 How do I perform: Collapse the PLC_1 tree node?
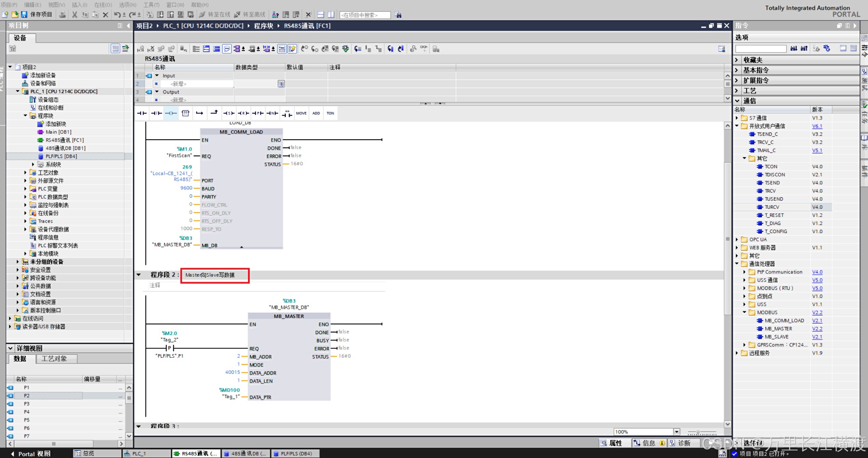(18, 91)
